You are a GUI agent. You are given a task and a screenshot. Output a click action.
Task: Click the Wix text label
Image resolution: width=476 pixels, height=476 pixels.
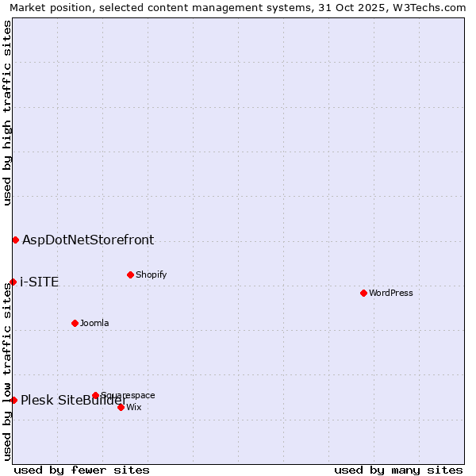click(134, 407)
